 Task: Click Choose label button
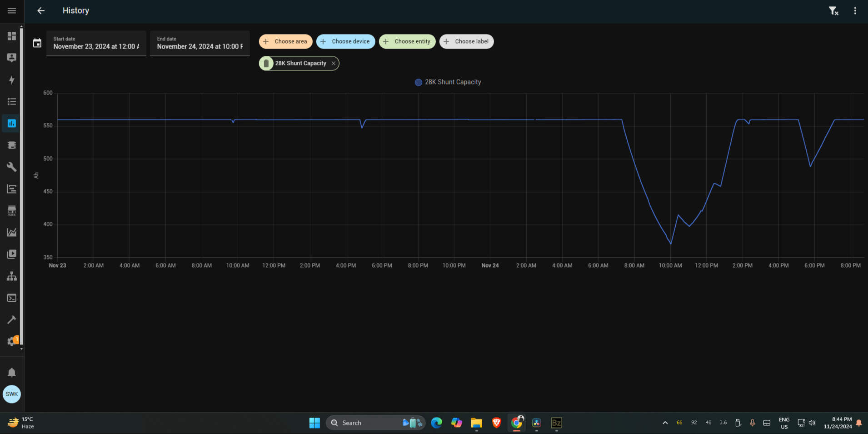tap(466, 41)
